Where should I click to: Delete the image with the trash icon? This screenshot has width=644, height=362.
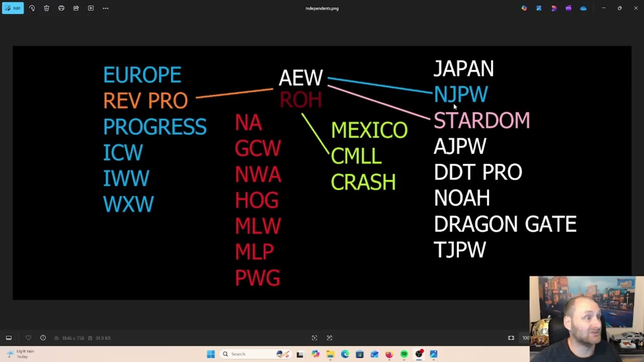[x=46, y=8]
